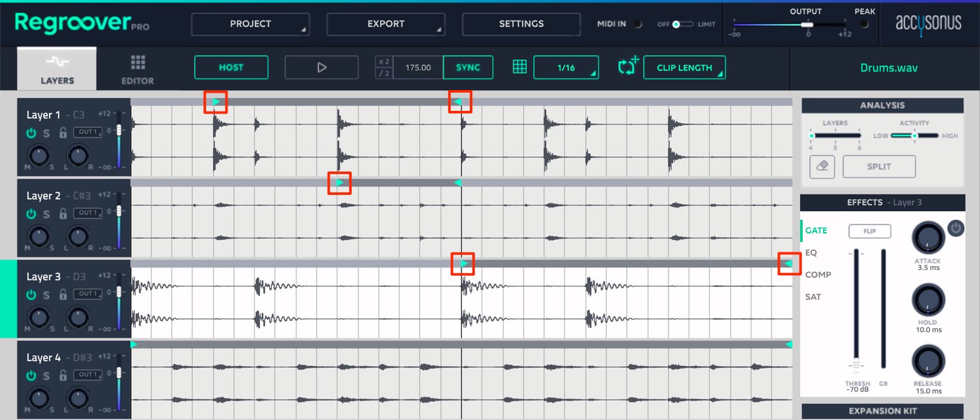The height and width of the screenshot is (420, 980).
Task: Turn off Layer 1 power toggle
Action: pos(31,133)
